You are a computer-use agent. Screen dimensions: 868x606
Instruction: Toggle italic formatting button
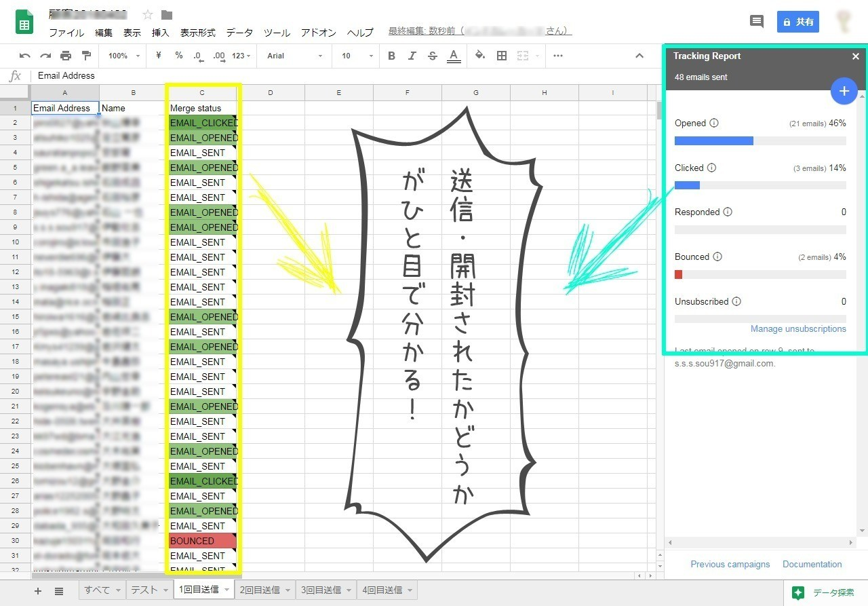412,56
